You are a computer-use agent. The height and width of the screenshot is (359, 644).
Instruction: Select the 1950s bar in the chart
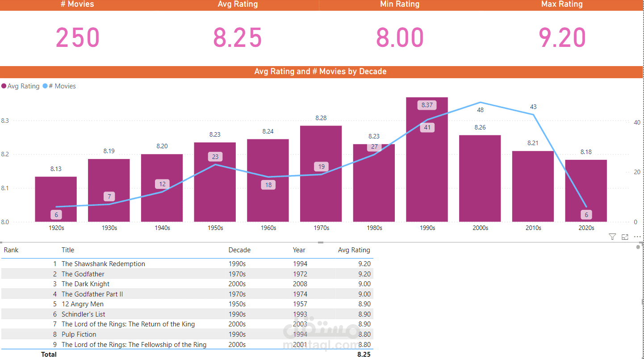pyautogui.click(x=215, y=182)
